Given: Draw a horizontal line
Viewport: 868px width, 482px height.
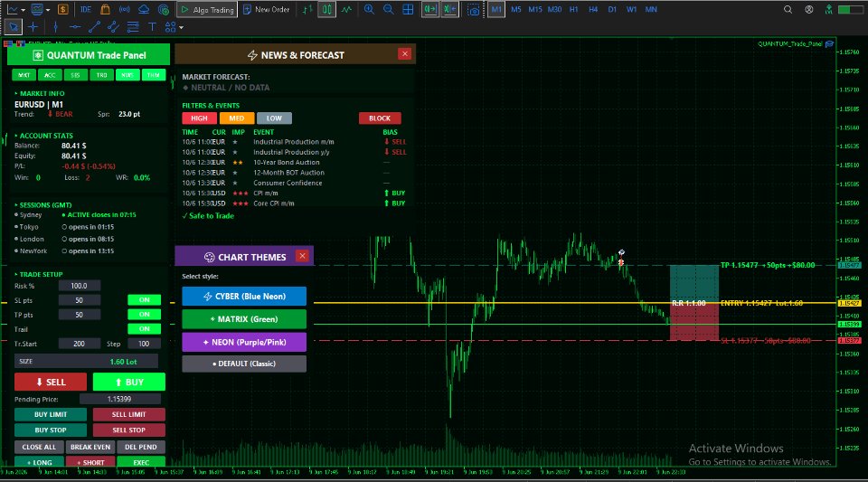Looking at the screenshot, I should coord(75,26).
